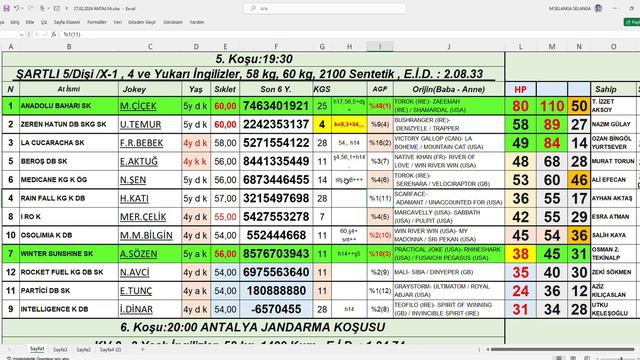Open jockey link E.AKTUĞ

[139, 162]
